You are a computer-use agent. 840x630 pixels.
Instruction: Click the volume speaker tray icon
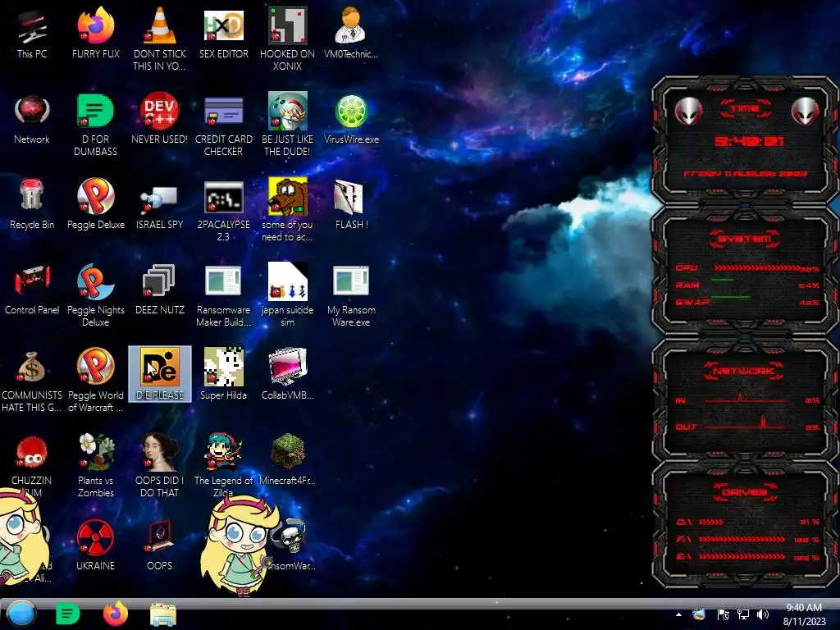pyautogui.click(x=763, y=614)
